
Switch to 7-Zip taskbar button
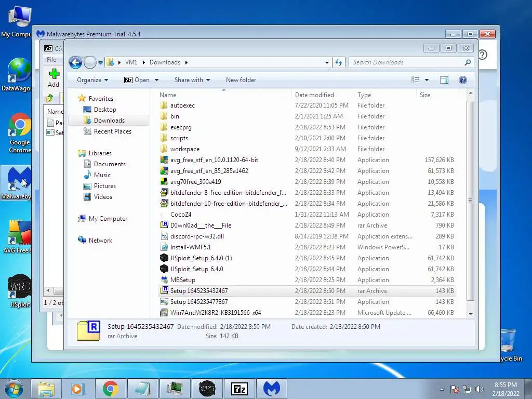pos(239,389)
